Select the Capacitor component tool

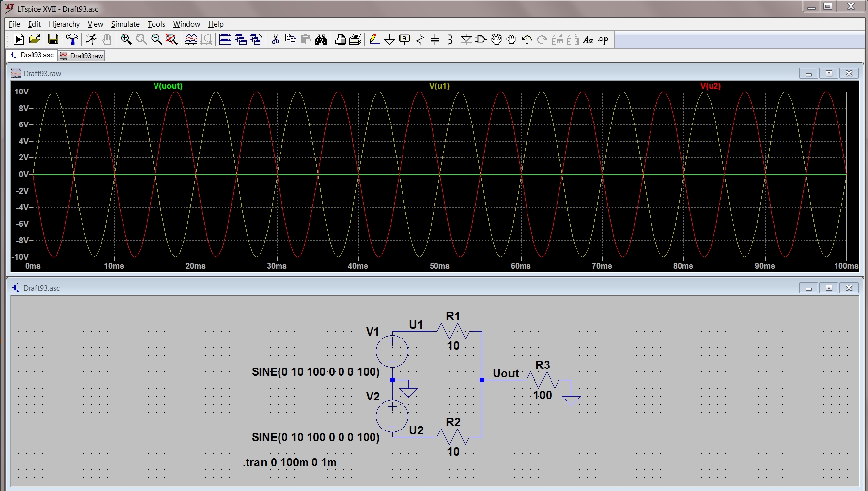[x=435, y=40]
